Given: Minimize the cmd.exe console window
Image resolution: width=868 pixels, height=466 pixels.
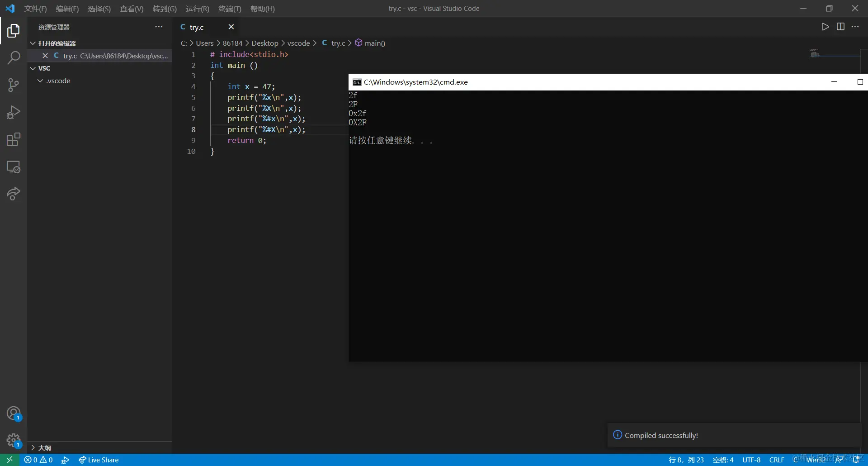Looking at the screenshot, I should pos(834,82).
